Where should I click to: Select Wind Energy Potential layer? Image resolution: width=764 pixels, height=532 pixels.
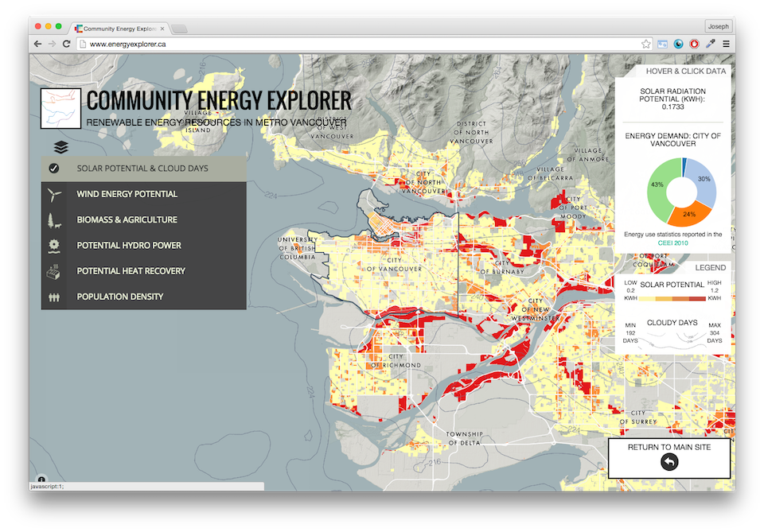click(144, 194)
